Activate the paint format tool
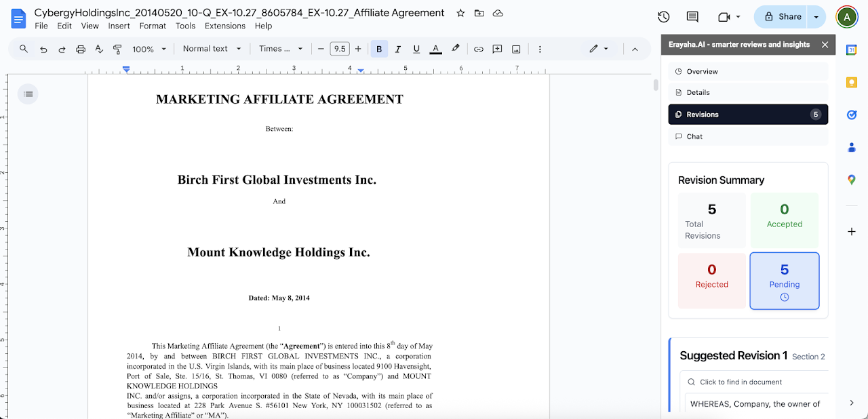This screenshot has width=868, height=419. click(x=117, y=49)
